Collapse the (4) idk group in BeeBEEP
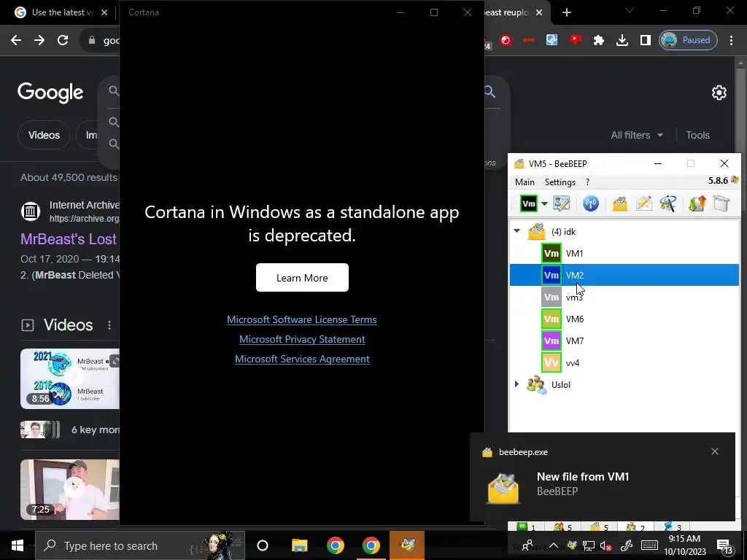The height and width of the screenshot is (560, 747). pyautogui.click(x=517, y=231)
